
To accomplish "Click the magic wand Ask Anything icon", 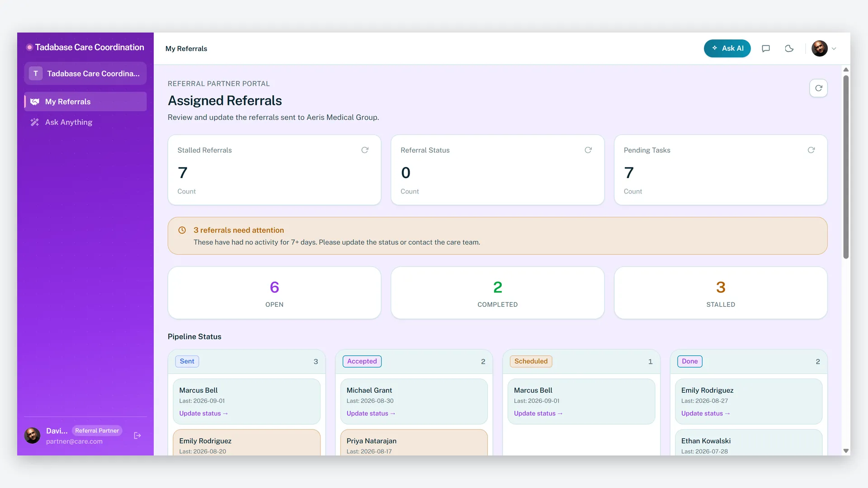I will click(35, 122).
